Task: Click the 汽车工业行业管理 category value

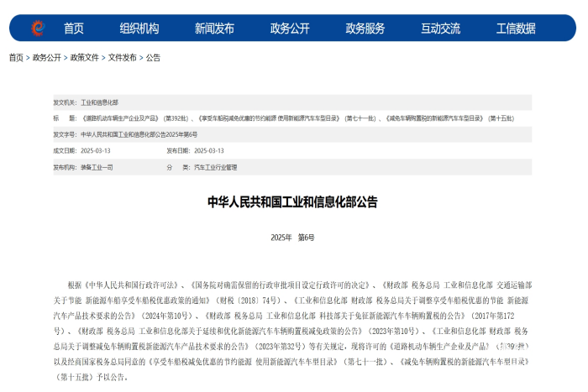Action: click(215, 167)
